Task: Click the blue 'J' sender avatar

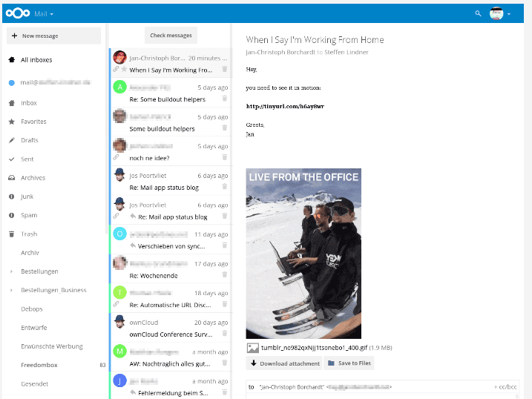Action: 119,380
